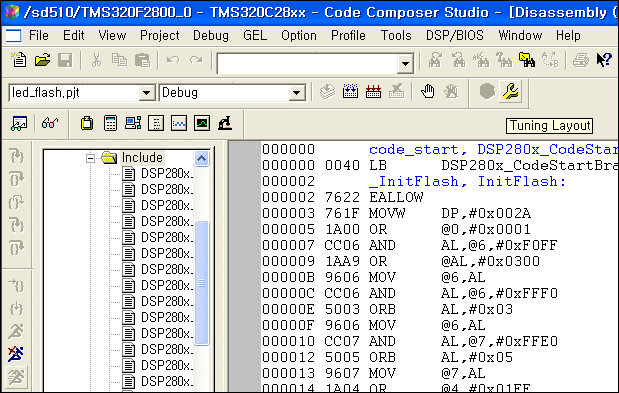Open the Window menu
Viewport: 619px width, 393px height.
[520, 36]
